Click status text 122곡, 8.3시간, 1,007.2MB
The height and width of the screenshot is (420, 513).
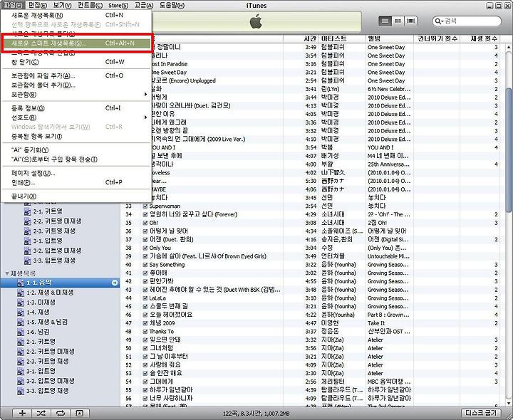pyautogui.click(x=256, y=414)
